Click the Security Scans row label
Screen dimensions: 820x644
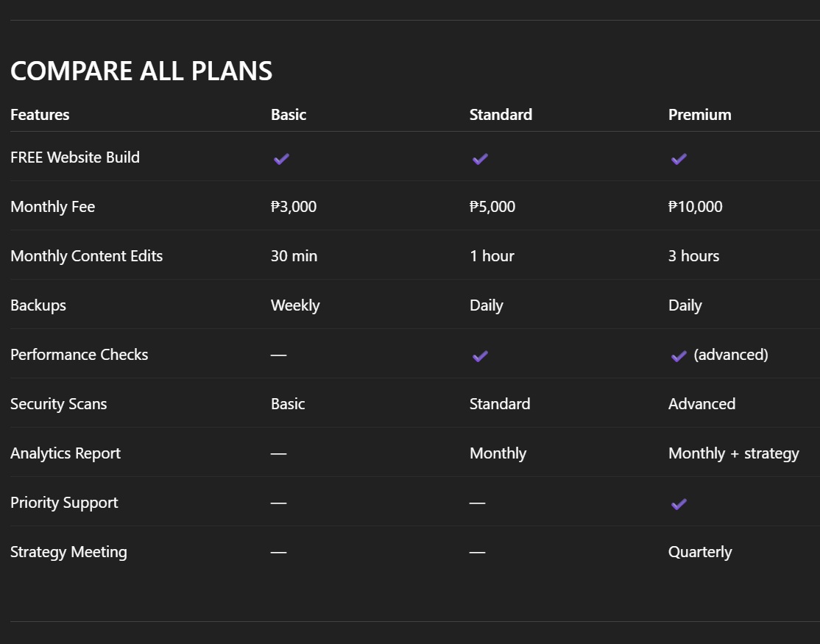point(58,404)
